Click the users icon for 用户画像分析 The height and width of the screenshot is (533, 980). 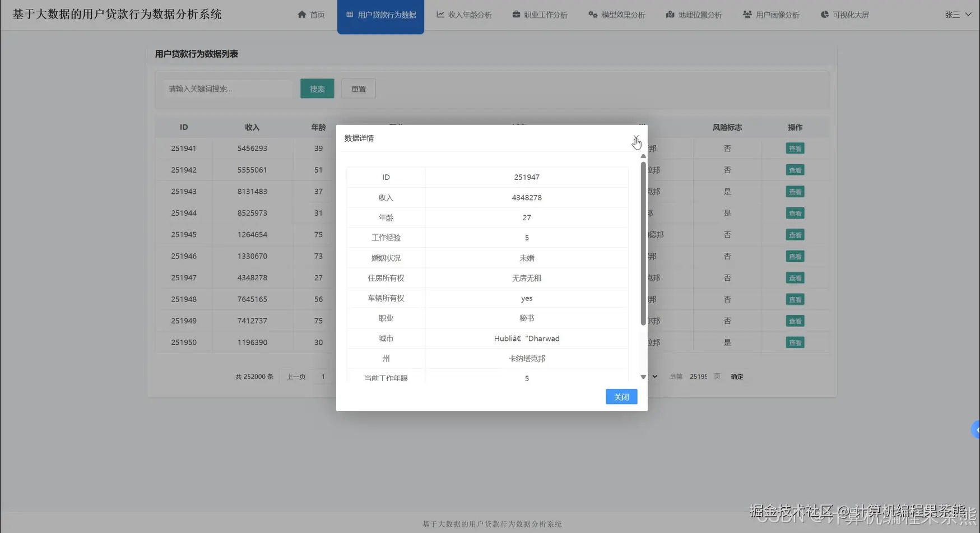(x=747, y=15)
